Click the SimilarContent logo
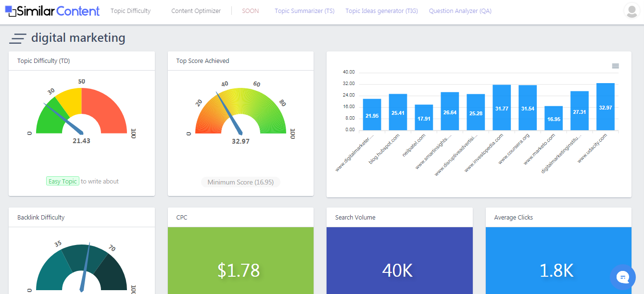644x294 pixels. [52, 11]
